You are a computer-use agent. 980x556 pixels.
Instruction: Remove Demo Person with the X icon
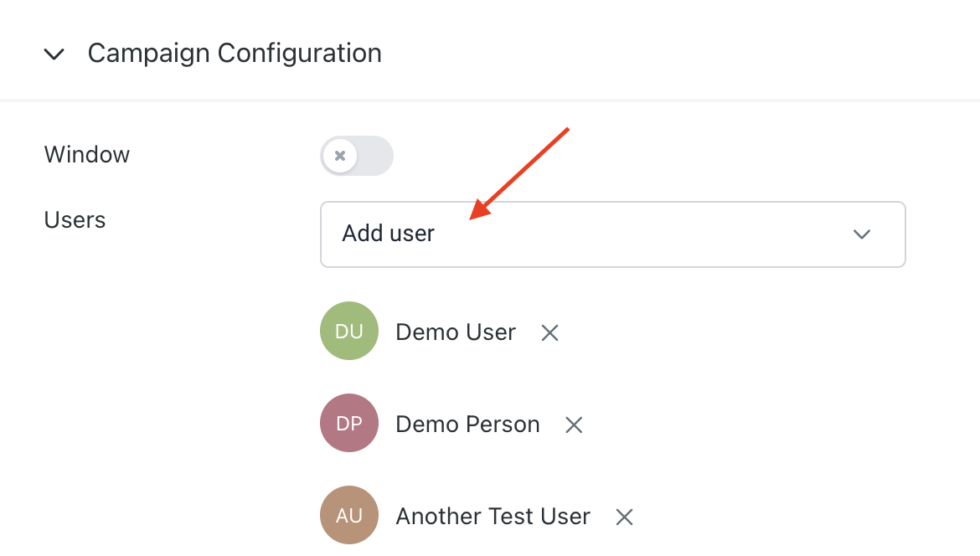[574, 425]
